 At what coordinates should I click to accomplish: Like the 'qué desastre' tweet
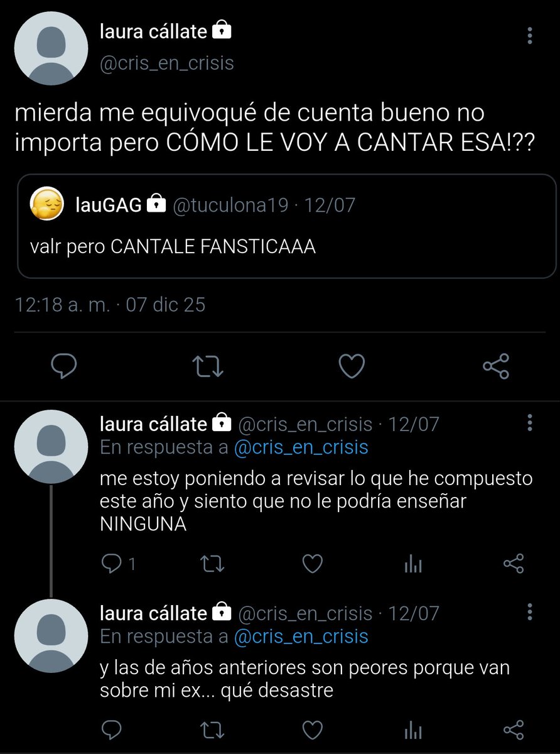[x=312, y=729]
